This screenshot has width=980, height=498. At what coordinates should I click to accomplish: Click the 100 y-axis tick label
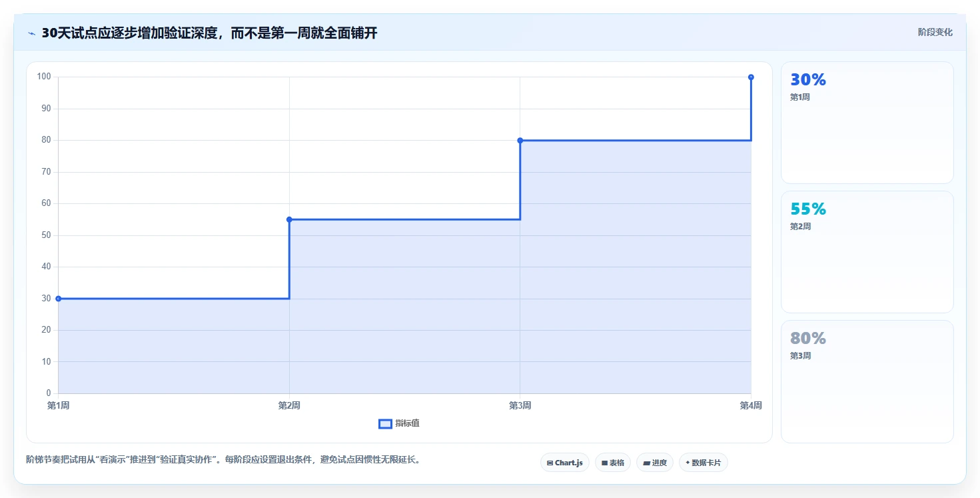[44, 77]
